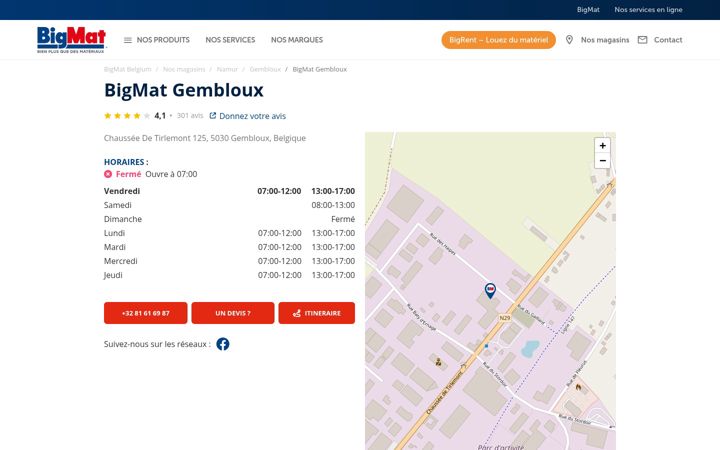
Task: Open Nos services en ligne link
Action: [648, 10]
